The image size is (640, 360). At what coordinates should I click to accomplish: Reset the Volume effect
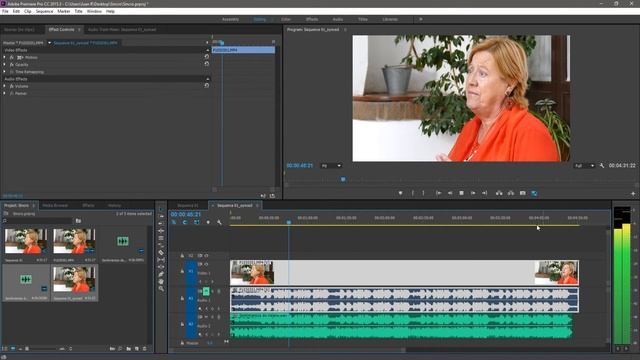[207, 86]
